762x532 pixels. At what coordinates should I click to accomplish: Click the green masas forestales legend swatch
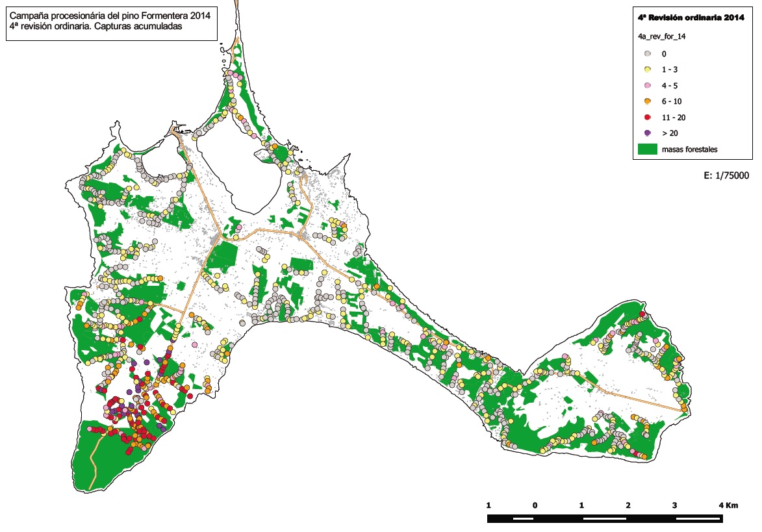pos(647,149)
